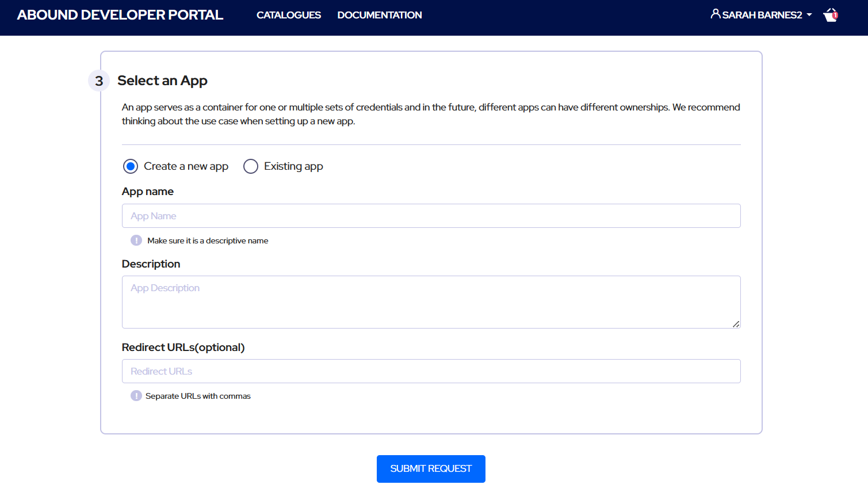
Task: Click the user profile silhouette icon
Action: coord(715,14)
